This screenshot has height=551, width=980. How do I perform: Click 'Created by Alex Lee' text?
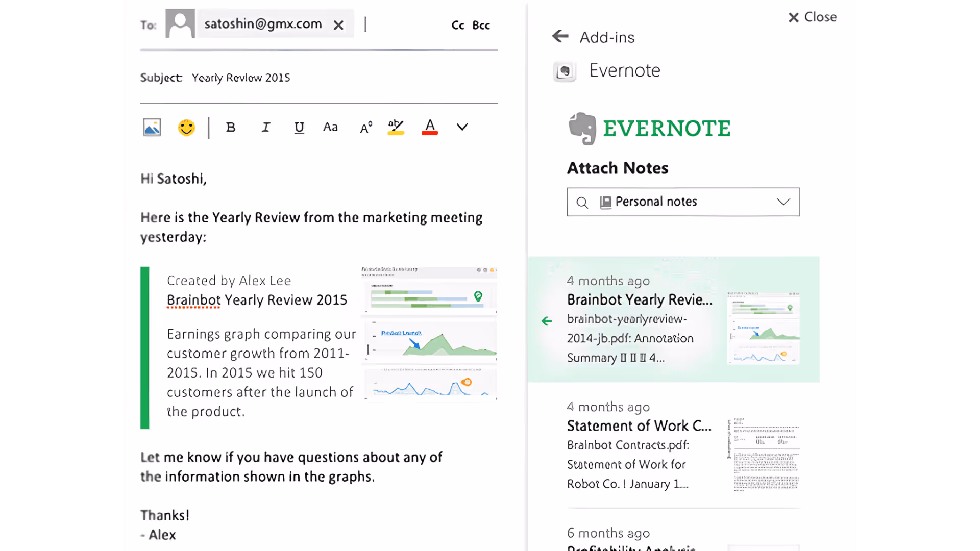click(x=229, y=281)
